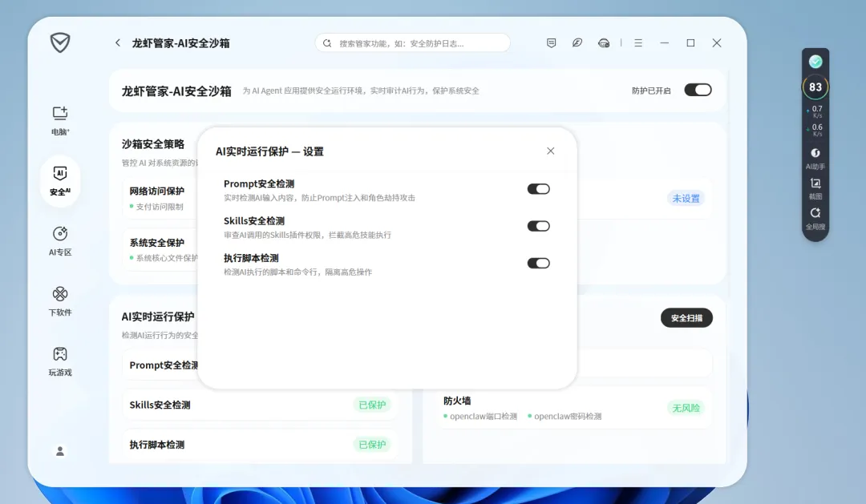866x504 pixels.
Task: Open the 玩游戏 sidebar section
Action: click(60, 361)
